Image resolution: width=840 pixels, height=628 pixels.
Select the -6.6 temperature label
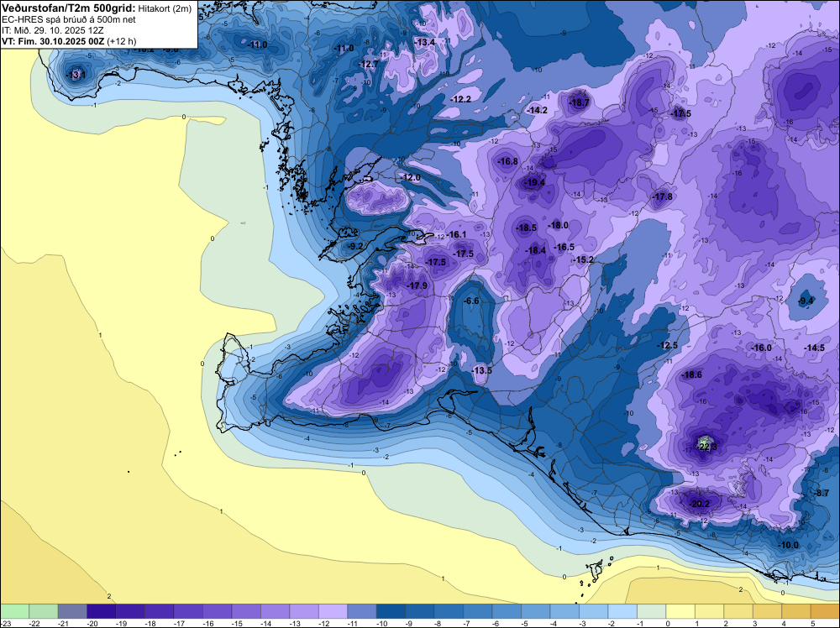click(x=471, y=301)
